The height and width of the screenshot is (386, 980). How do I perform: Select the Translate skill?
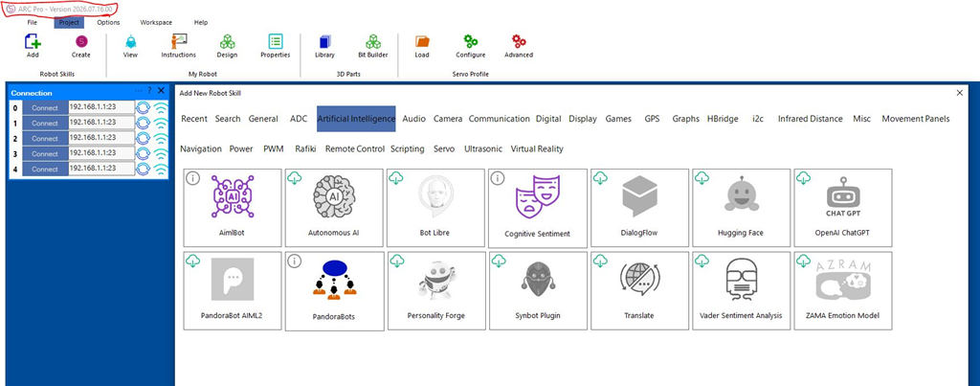[640, 291]
